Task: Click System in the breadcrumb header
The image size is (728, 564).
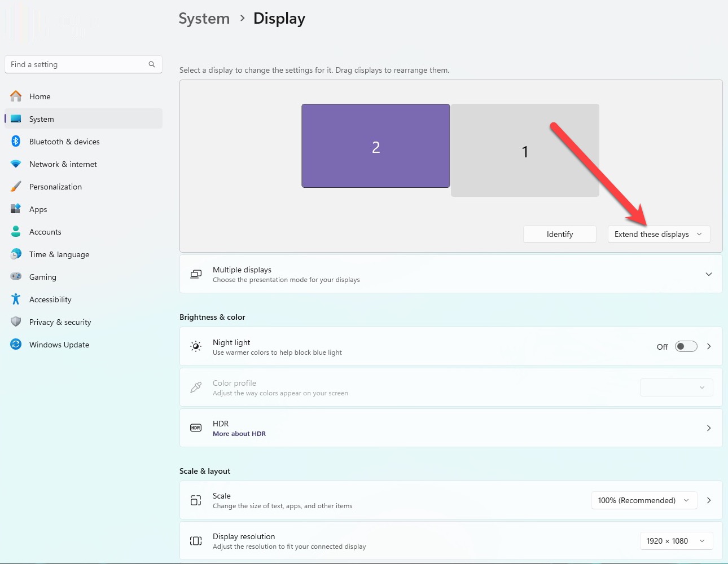Action: point(204,19)
